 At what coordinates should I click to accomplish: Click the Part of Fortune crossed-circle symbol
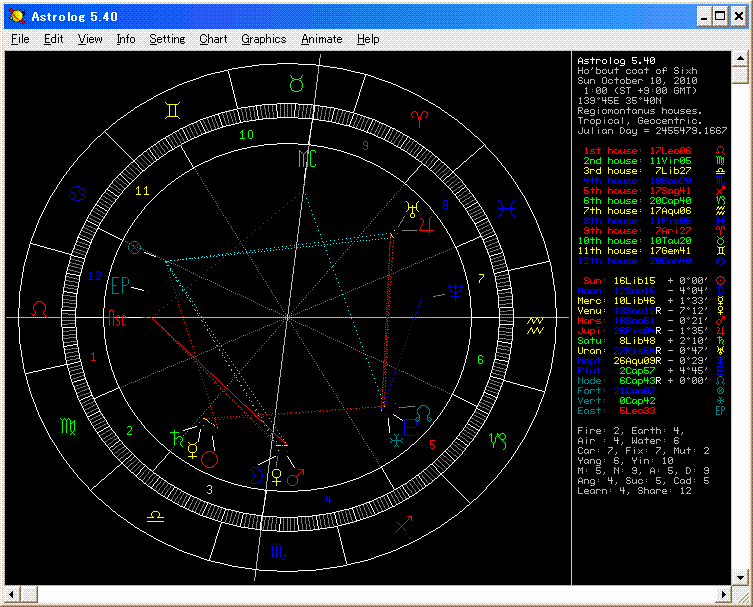coord(136,247)
